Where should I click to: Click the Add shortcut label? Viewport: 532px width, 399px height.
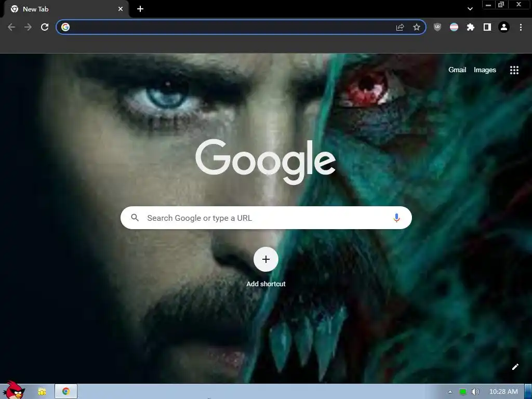point(266,284)
